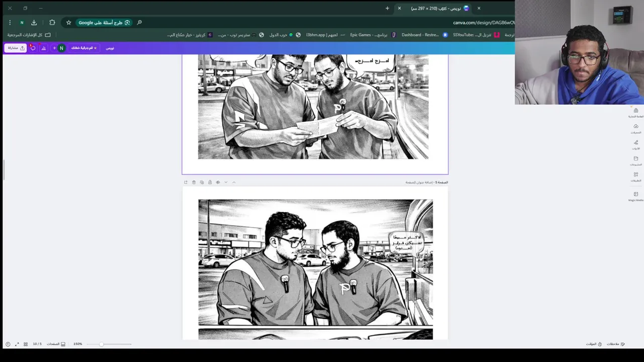Open the Chrome downloads icon
The width and height of the screenshot is (644, 362).
point(34,23)
